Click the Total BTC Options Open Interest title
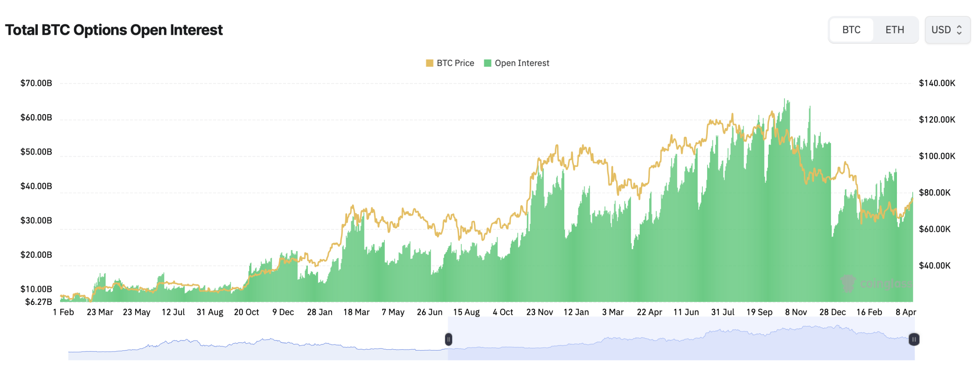 (x=114, y=29)
